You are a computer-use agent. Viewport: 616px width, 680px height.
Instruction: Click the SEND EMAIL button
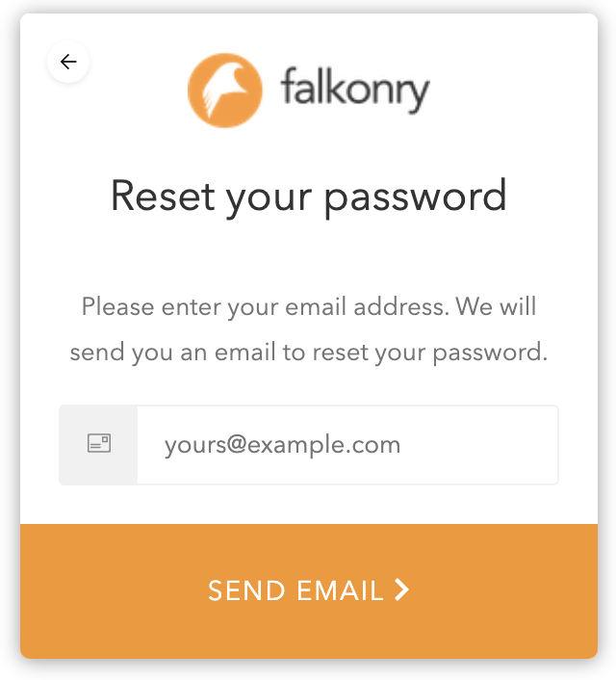pos(309,591)
